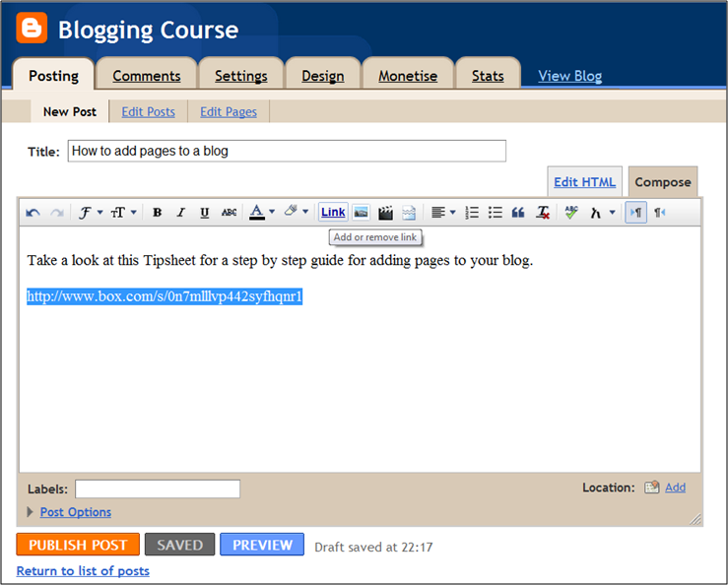The width and height of the screenshot is (728, 585).
Task: Switch to Compose mode
Action: [x=663, y=181]
